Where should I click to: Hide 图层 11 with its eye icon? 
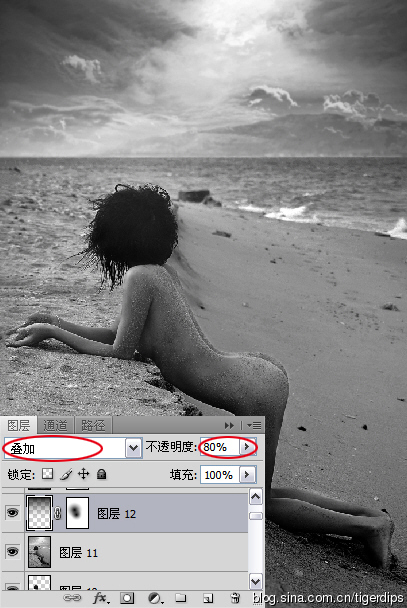point(12,551)
